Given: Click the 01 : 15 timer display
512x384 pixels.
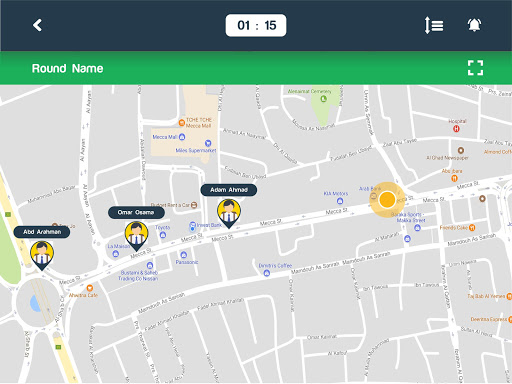Looking at the screenshot, I should 256,25.
